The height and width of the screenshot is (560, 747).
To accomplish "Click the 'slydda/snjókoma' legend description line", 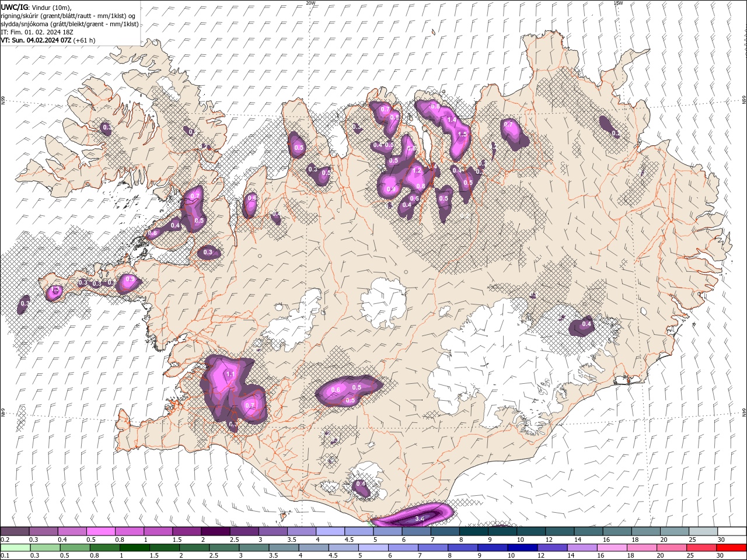I will point(70,24).
